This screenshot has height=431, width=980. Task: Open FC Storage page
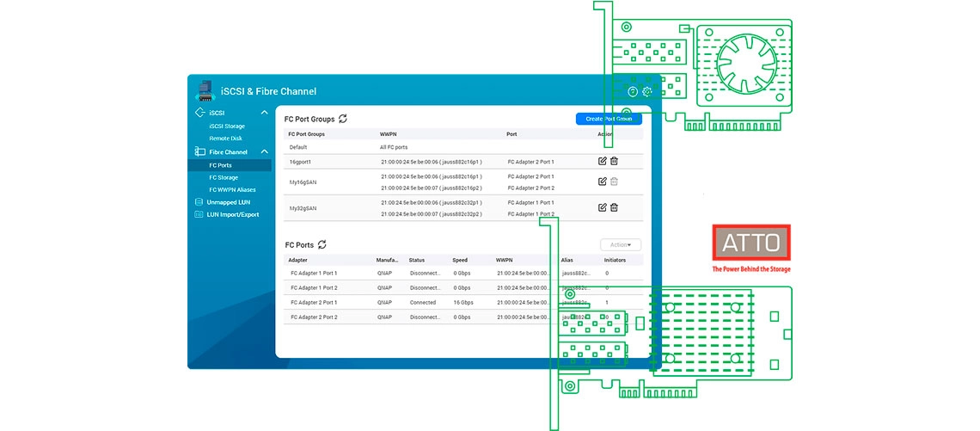pyautogui.click(x=224, y=178)
